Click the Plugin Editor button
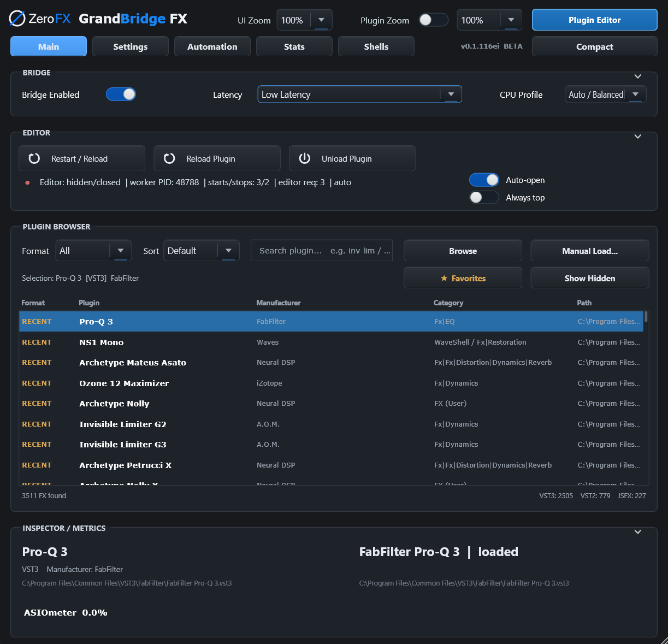668x644 pixels. pos(594,20)
